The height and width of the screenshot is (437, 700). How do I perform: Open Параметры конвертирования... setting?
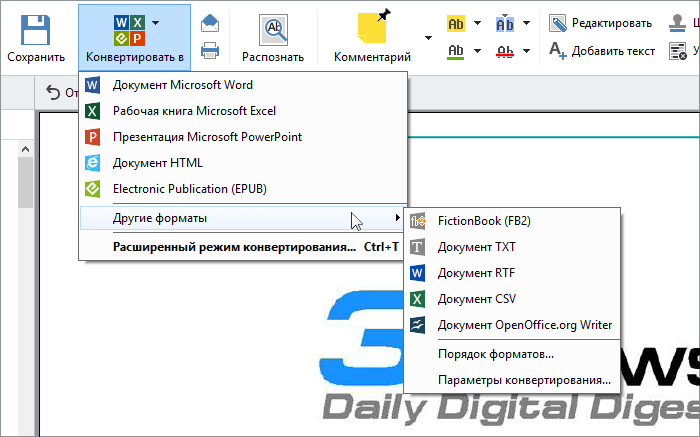click(512, 380)
